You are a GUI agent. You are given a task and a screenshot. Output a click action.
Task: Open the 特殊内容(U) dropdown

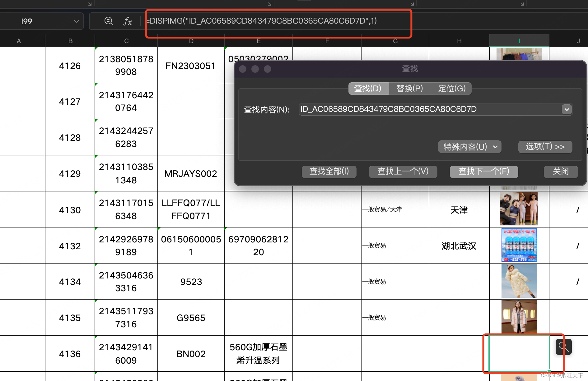pos(469,147)
